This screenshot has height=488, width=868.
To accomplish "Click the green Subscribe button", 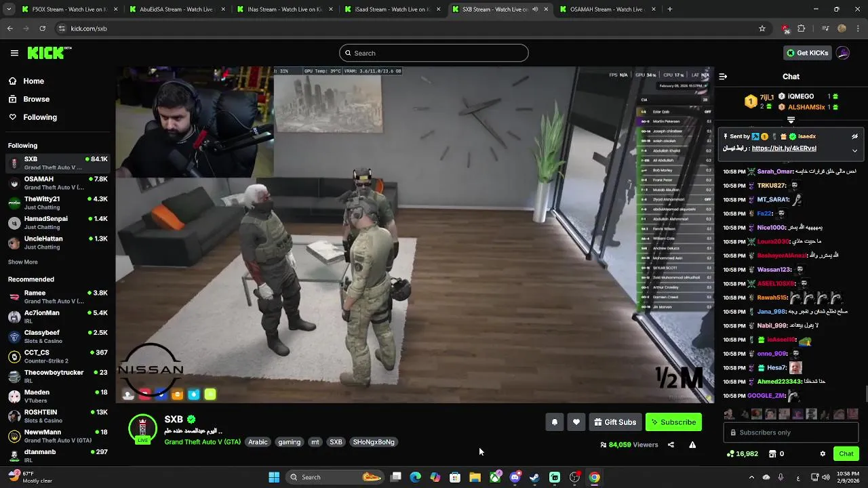I will (x=673, y=422).
